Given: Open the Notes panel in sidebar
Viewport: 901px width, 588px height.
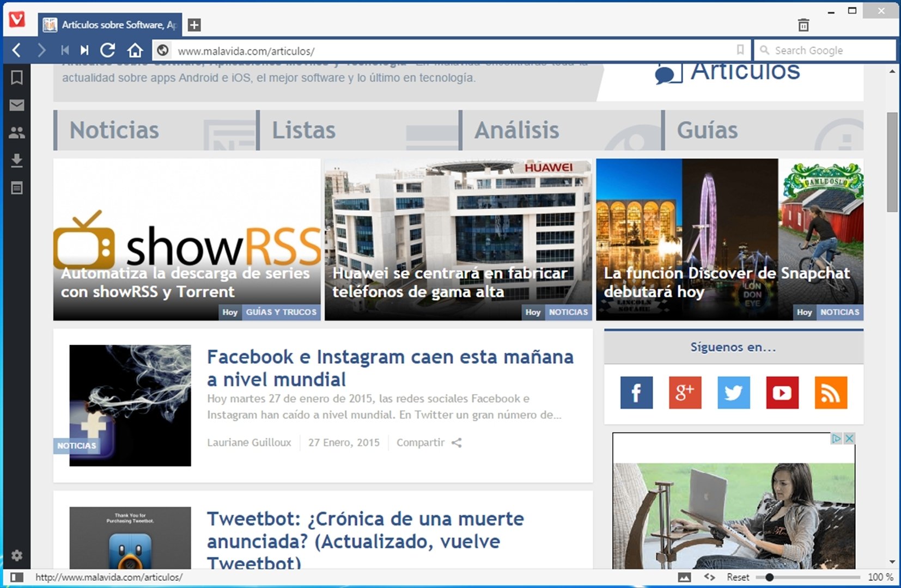Looking at the screenshot, I should tap(17, 188).
